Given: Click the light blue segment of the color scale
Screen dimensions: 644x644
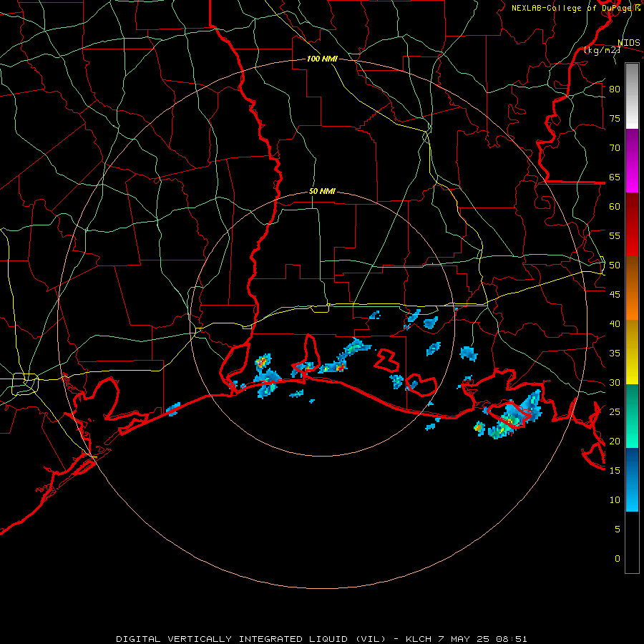Looking at the screenshot, I should (x=632, y=479).
